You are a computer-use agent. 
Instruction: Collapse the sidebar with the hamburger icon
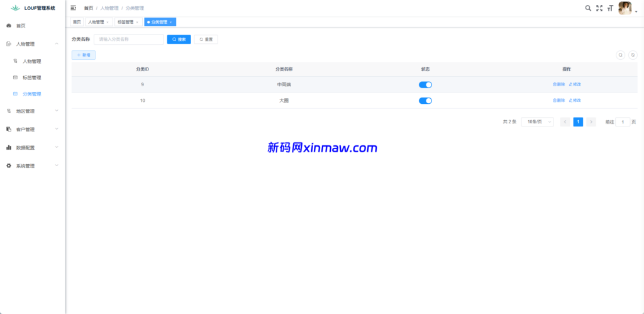coord(74,8)
